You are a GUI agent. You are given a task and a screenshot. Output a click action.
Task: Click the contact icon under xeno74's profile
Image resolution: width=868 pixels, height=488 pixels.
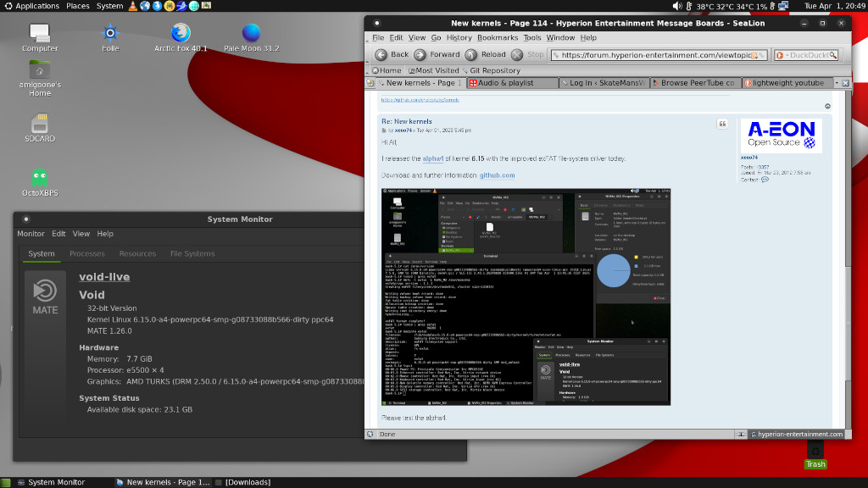(765, 180)
